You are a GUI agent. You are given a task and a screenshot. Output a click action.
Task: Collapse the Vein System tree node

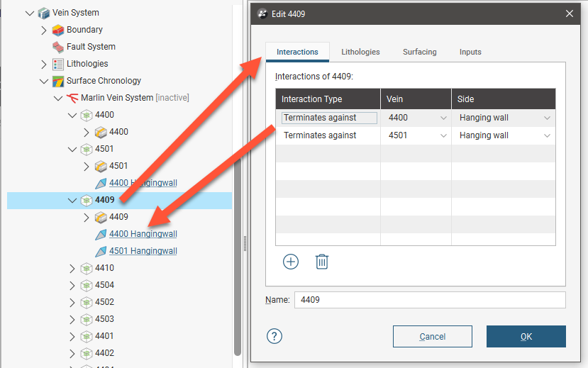30,13
